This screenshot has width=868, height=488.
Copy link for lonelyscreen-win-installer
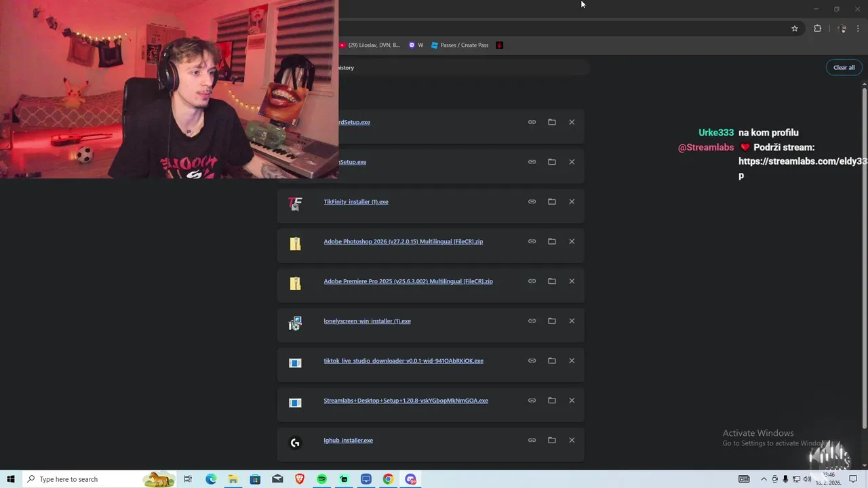[532, 321]
